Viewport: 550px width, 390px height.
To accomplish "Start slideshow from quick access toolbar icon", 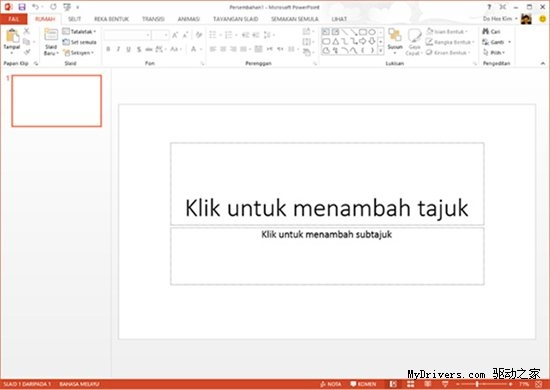I will [x=67, y=7].
